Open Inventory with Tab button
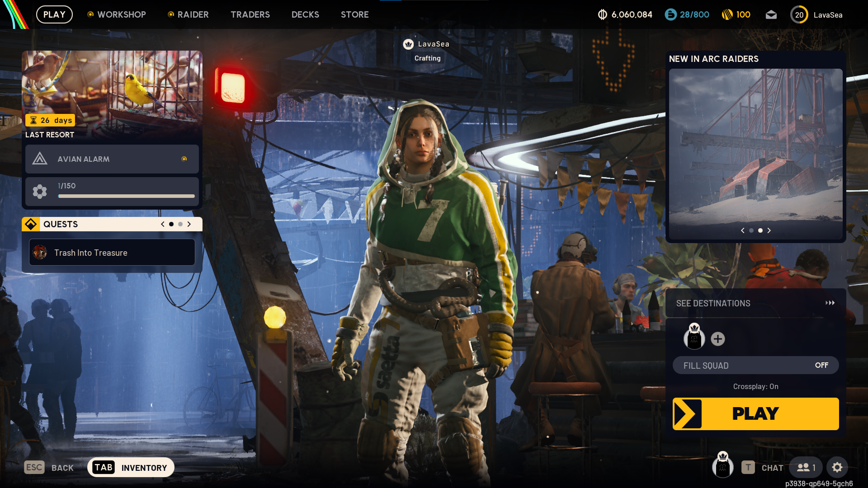This screenshot has width=868, height=488. click(131, 468)
